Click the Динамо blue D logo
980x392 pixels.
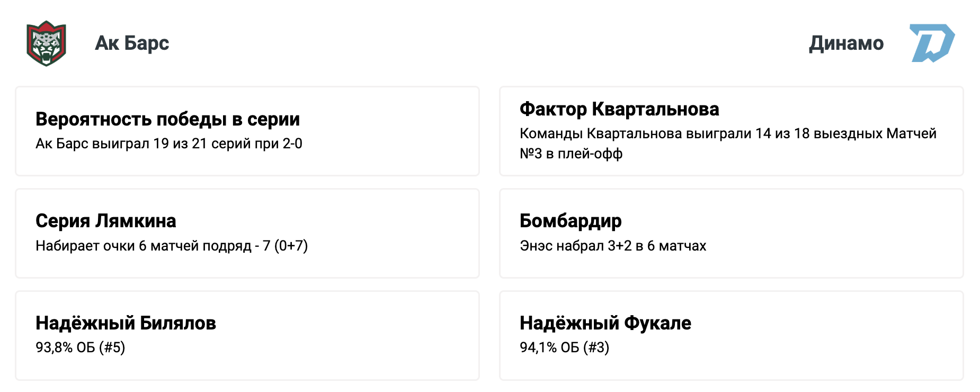[932, 43]
